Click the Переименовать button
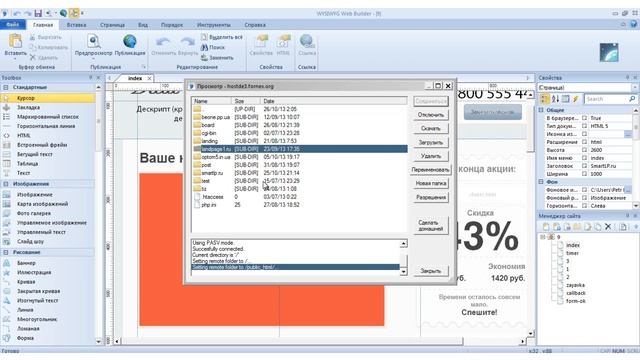The width and height of the screenshot is (640, 360). [431, 170]
